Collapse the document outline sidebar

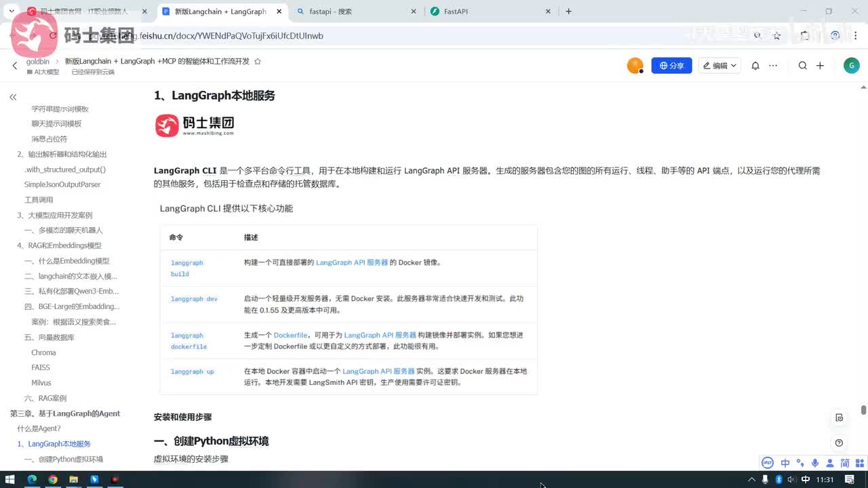click(13, 97)
